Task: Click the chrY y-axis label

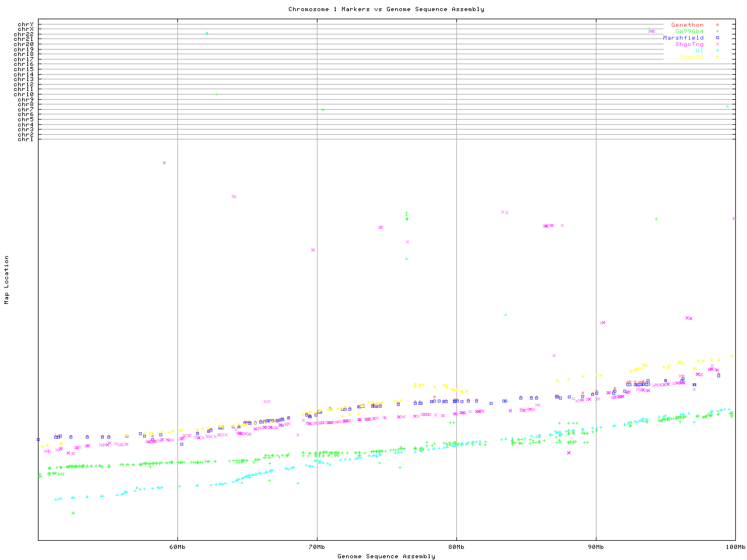Action: coord(25,24)
